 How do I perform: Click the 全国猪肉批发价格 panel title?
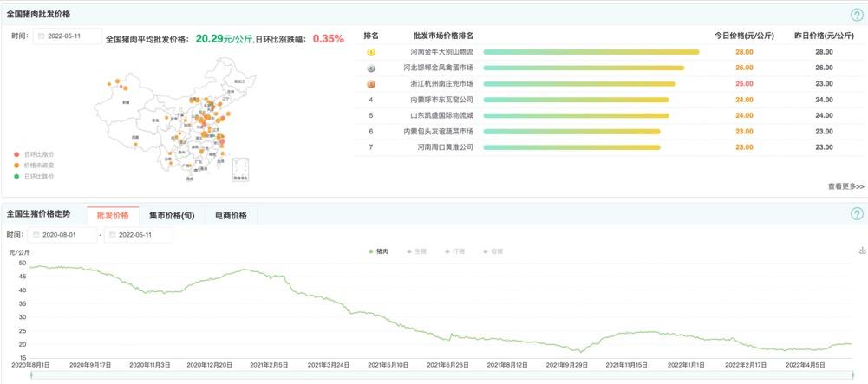[38, 15]
